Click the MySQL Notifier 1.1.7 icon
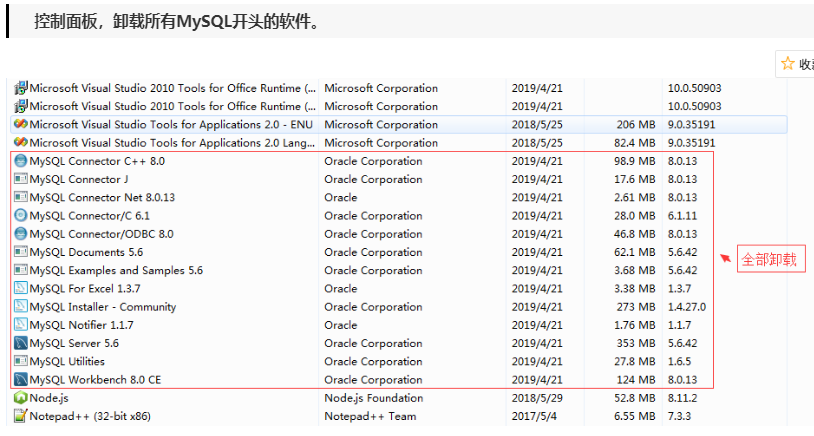This screenshot has height=436, width=814. coord(21,324)
